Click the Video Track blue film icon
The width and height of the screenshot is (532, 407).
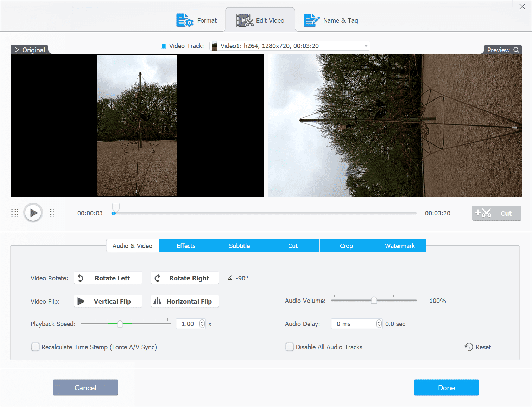[164, 46]
